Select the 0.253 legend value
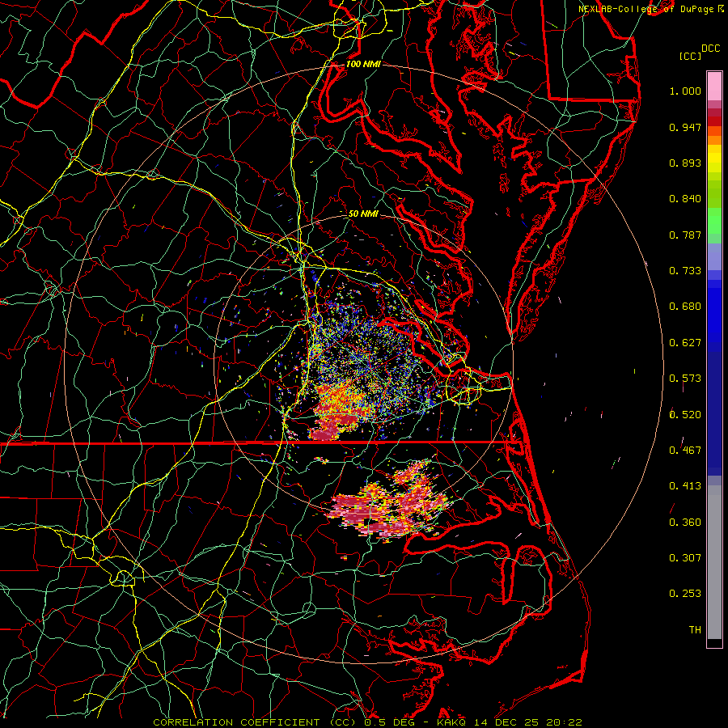 click(685, 594)
